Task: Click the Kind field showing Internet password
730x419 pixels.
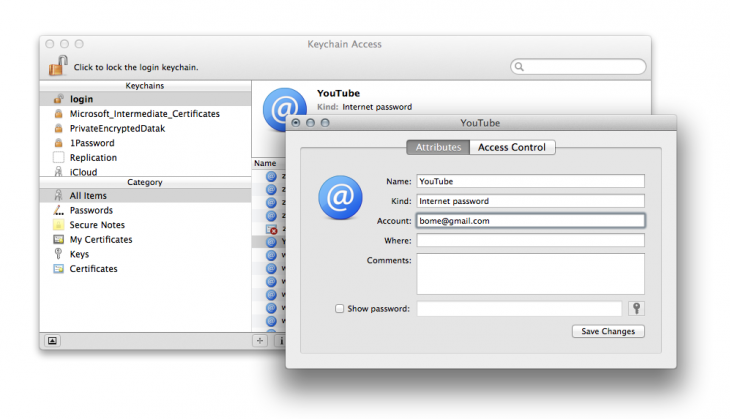Action: [530, 201]
